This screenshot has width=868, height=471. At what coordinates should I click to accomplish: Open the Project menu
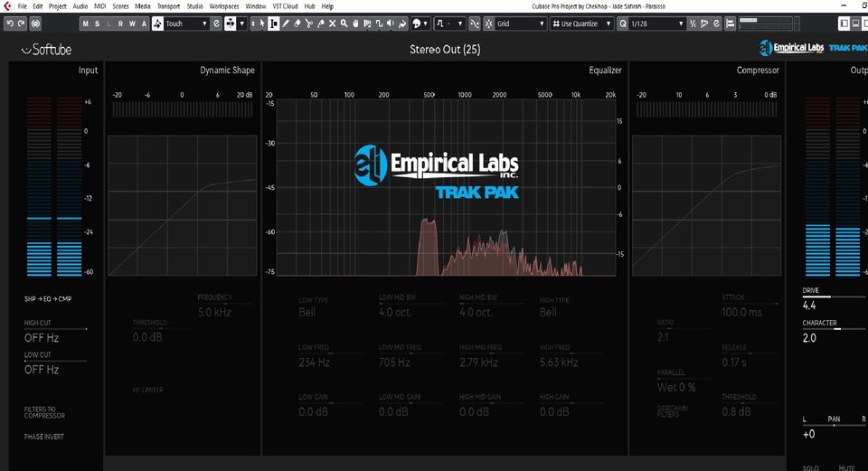tap(58, 6)
